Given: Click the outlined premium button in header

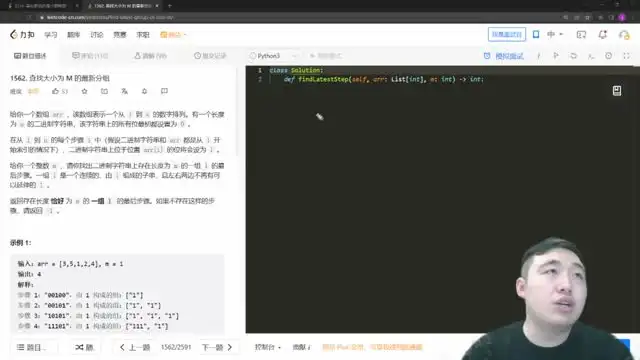Looking at the screenshot, I should [507, 34].
